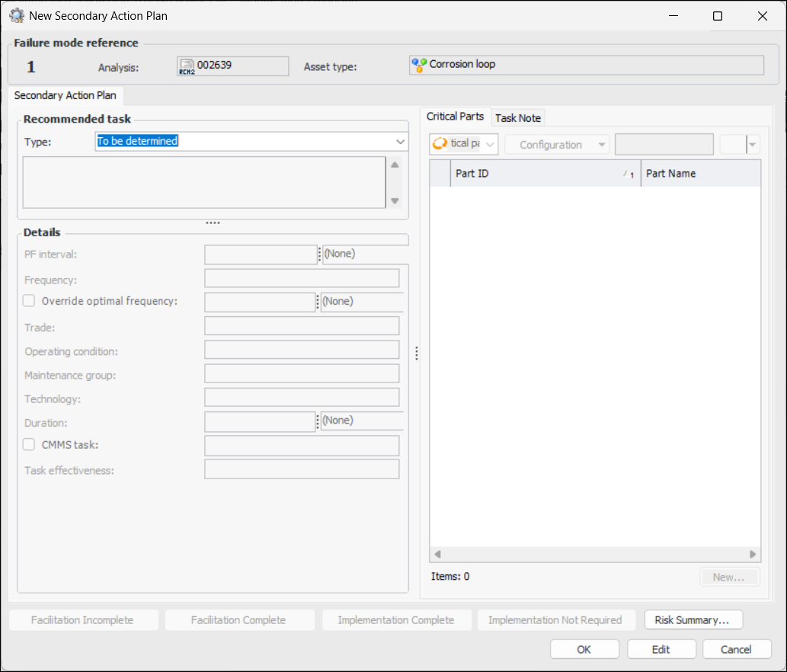
Task: Click the PF interval unit selector dots
Action: 319,254
